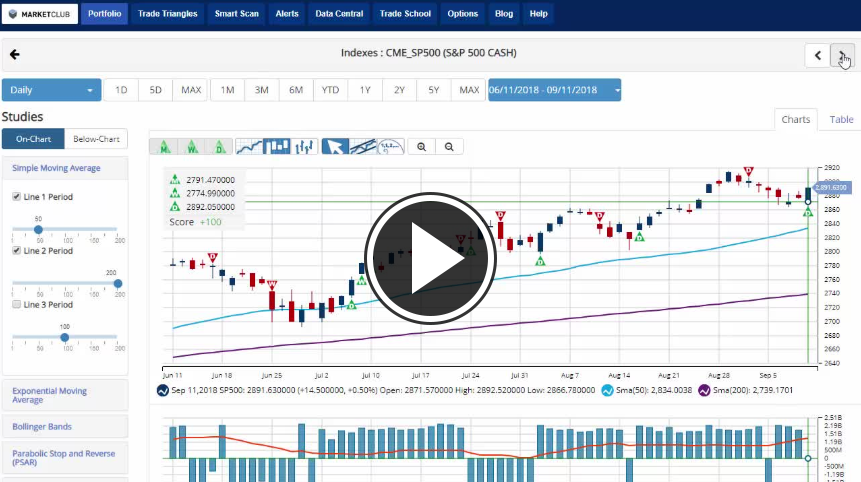Image resolution: width=861 pixels, height=482 pixels.
Task: Select the pointer cursor tool
Action: (x=335, y=147)
